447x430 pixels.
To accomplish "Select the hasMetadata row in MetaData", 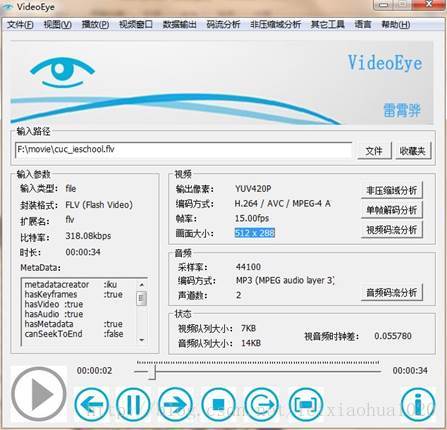I will 74,324.
